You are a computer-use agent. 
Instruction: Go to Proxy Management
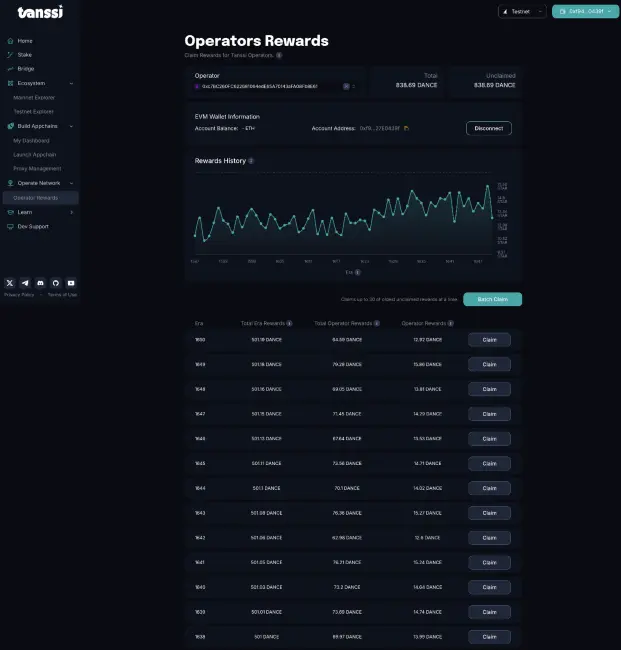point(37,169)
